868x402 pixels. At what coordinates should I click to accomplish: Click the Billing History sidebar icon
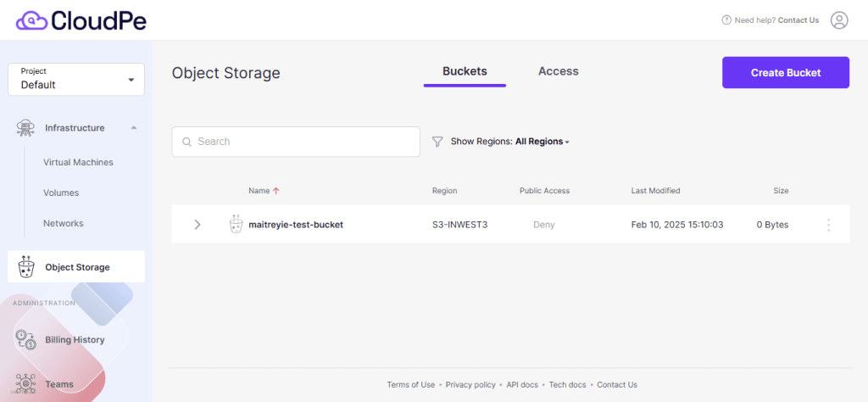pos(26,340)
